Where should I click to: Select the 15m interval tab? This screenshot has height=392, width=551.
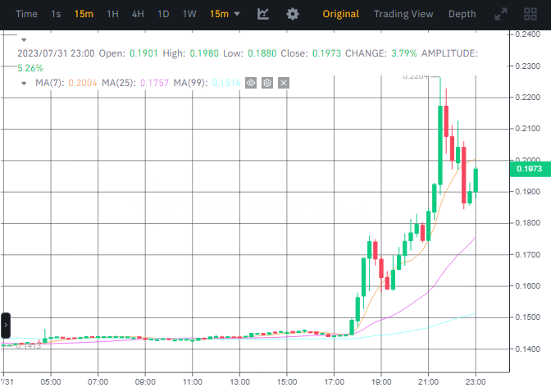point(84,14)
